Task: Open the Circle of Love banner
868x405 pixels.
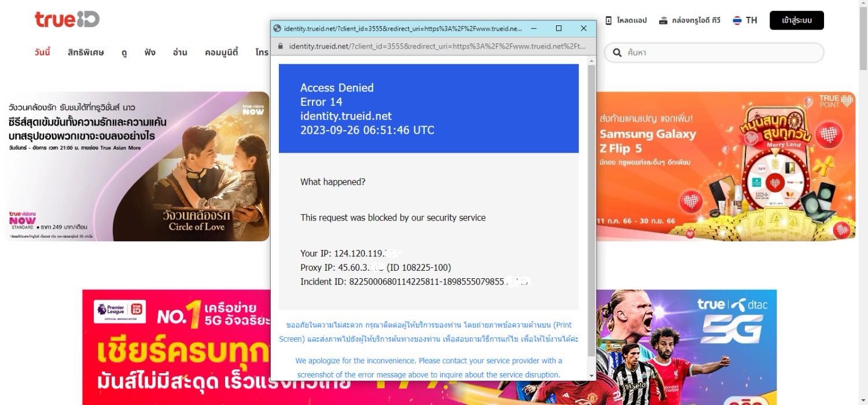Action: point(138,166)
